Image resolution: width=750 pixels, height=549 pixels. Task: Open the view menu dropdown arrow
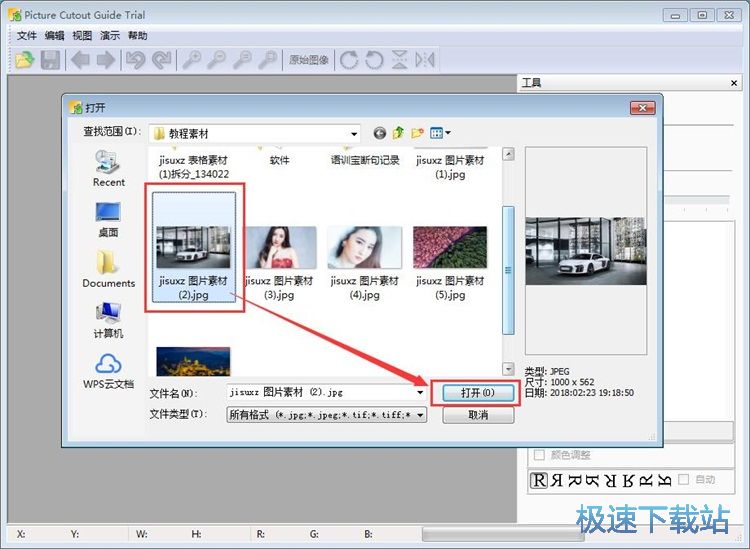(448, 133)
